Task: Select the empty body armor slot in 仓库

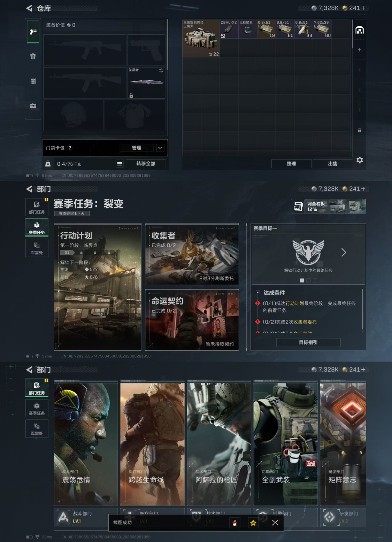Action: coord(135,115)
